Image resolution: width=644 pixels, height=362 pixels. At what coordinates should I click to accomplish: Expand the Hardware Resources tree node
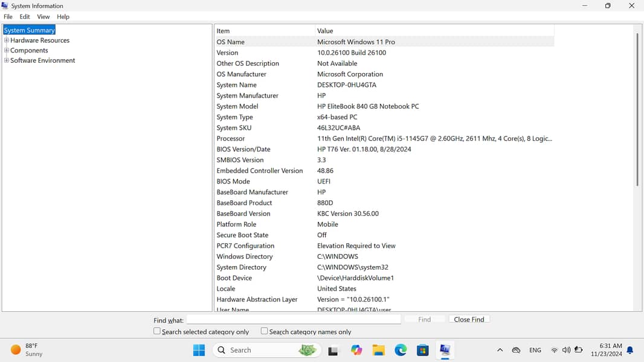[7, 40]
